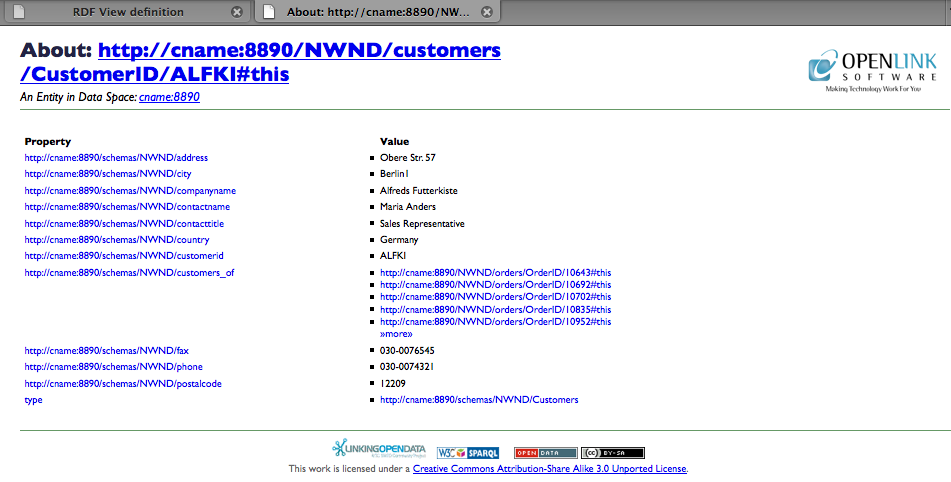This screenshot has height=482, width=951.
Task: Click the Creative Commons Attribution-Share Alike license link
Action: (x=549, y=468)
